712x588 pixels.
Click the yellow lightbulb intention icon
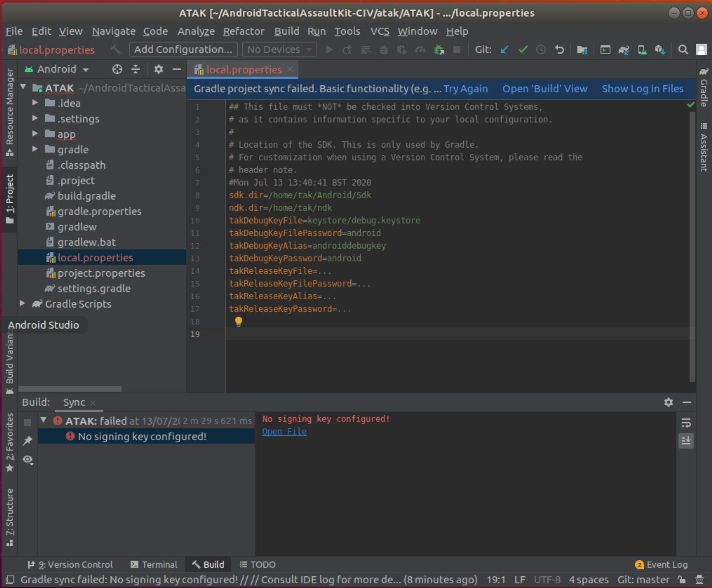click(x=238, y=321)
